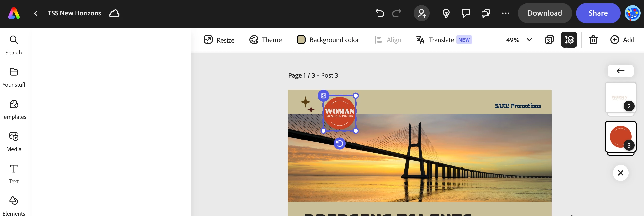The width and height of the screenshot is (644, 216).
Task: Open the Search panel in sidebar
Action: pos(14,45)
